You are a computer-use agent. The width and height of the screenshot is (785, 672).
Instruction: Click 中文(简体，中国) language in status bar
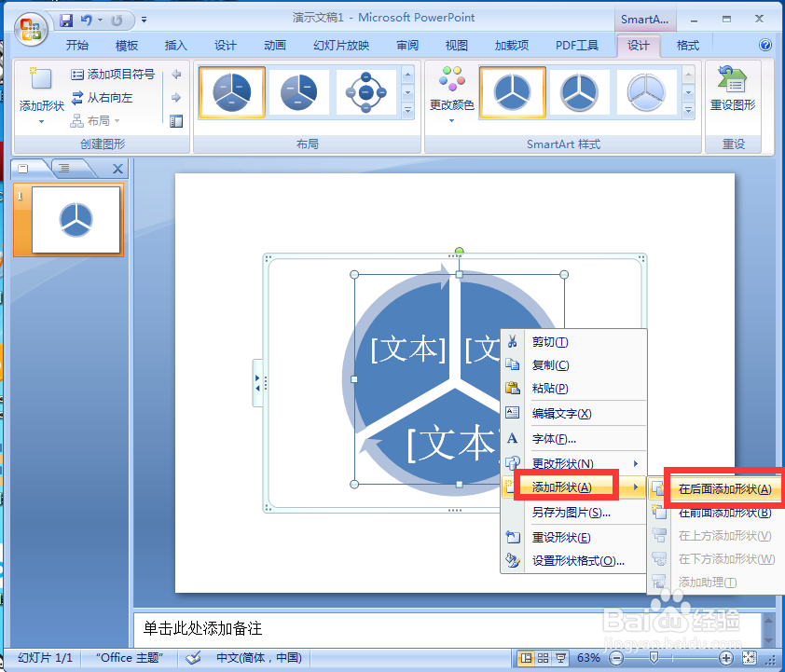point(259,657)
